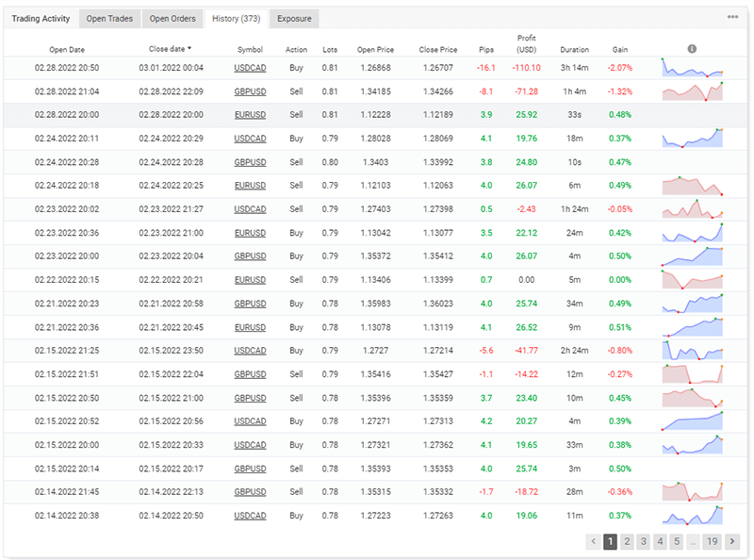Open the Exposure tab
This screenshot has height=560, width=754.
[x=294, y=19]
